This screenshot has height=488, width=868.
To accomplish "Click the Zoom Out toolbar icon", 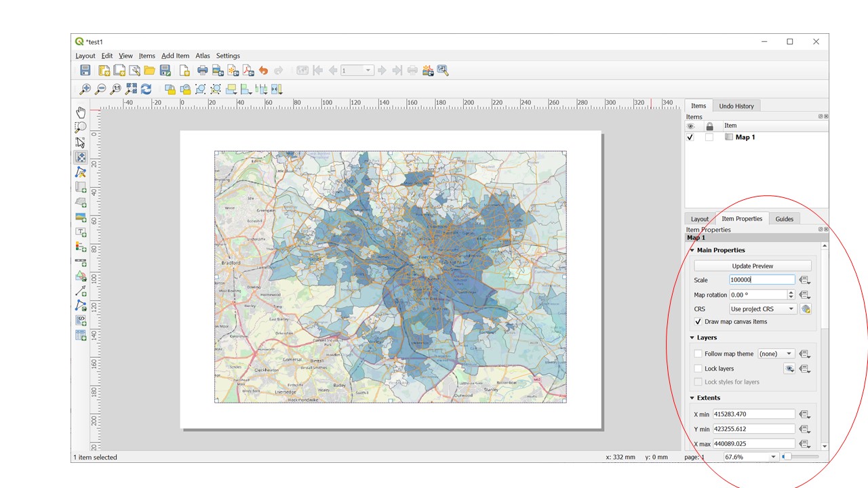I will pos(100,89).
